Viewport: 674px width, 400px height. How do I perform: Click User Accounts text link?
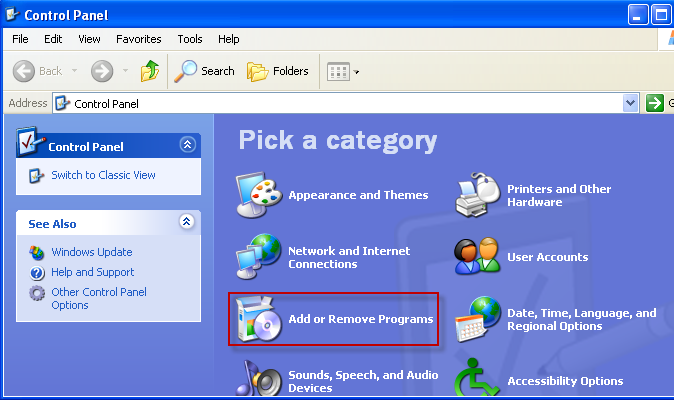[547, 257]
